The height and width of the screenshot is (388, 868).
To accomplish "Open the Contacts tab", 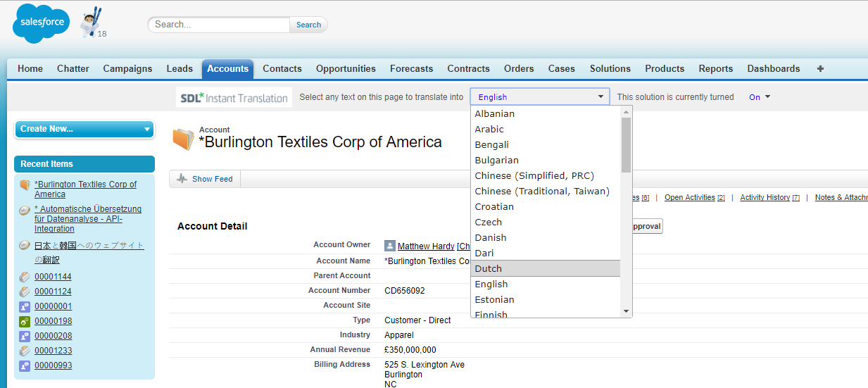I will pyautogui.click(x=282, y=68).
